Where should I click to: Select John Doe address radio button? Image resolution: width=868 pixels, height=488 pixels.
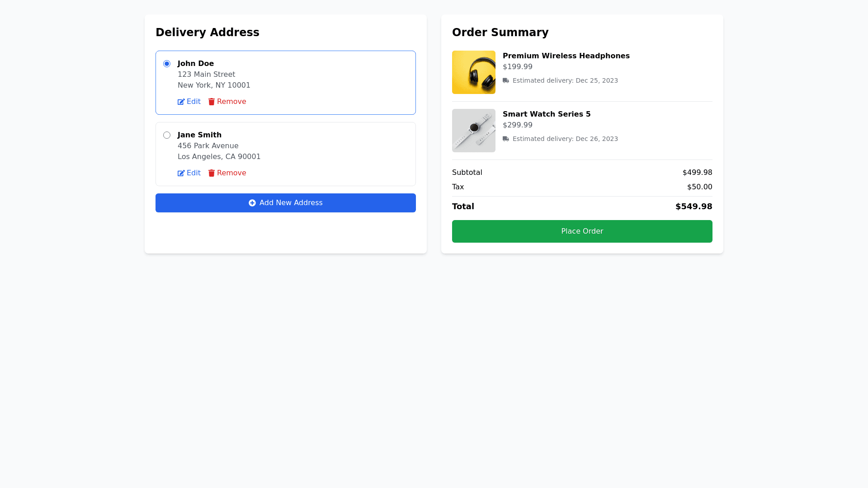click(x=167, y=64)
